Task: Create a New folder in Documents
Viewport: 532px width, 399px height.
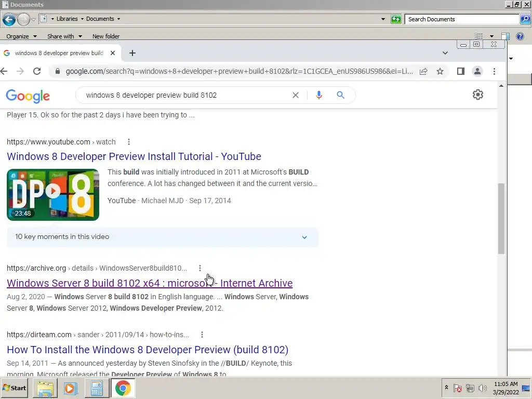Action: click(x=106, y=36)
